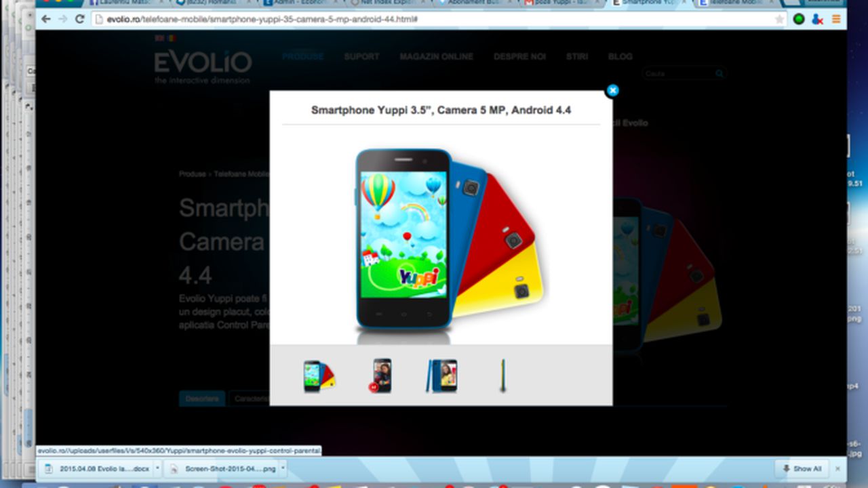Open the PRODUSE menu item

(302, 56)
